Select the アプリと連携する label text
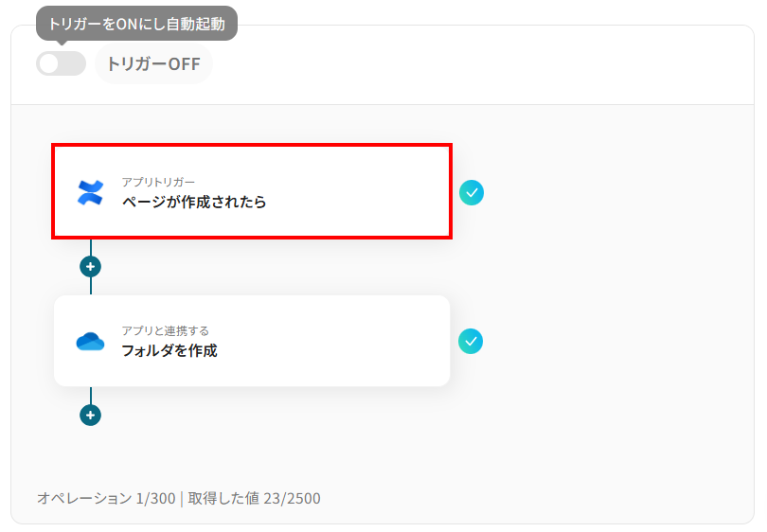This screenshot has width=767, height=532. [x=166, y=331]
